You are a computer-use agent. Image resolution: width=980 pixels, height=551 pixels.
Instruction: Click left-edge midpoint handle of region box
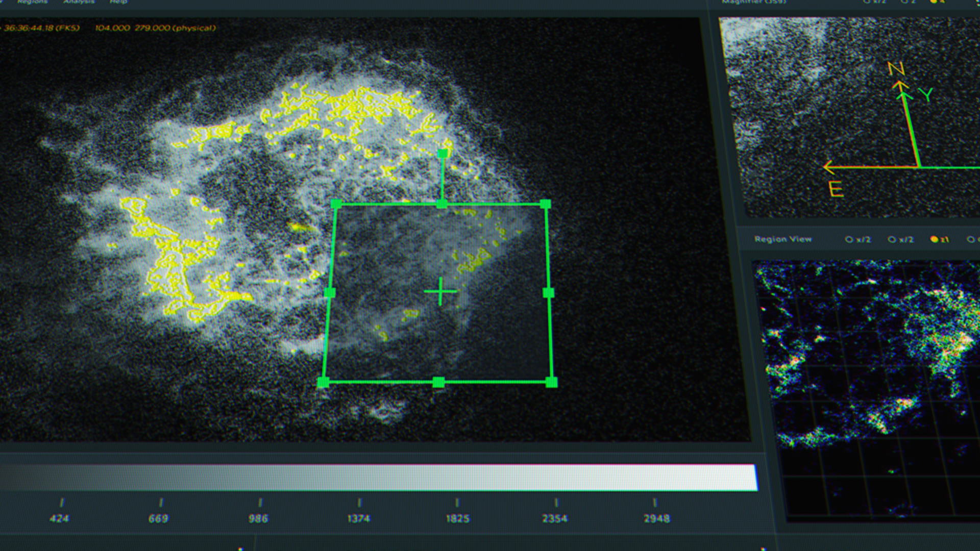[330, 293]
